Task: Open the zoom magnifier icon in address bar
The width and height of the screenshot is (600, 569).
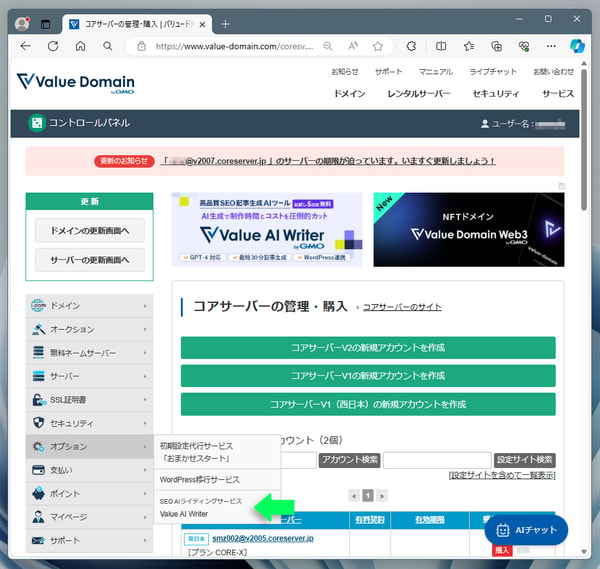Action: (x=328, y=46)
